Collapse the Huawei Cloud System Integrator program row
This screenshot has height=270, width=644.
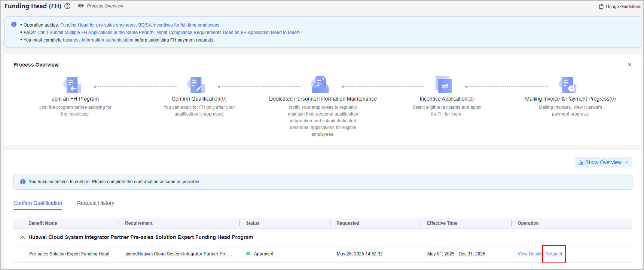tap(22, 237)
